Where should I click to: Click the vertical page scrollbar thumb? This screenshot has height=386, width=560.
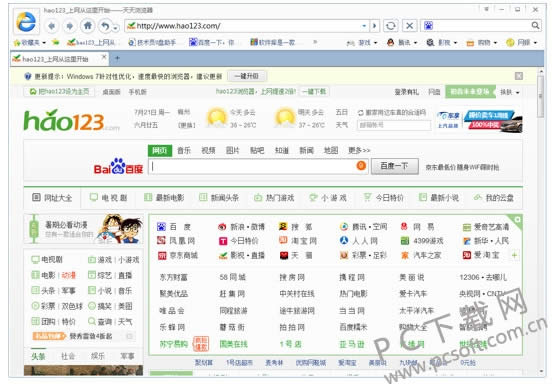(x=541, y=97)
